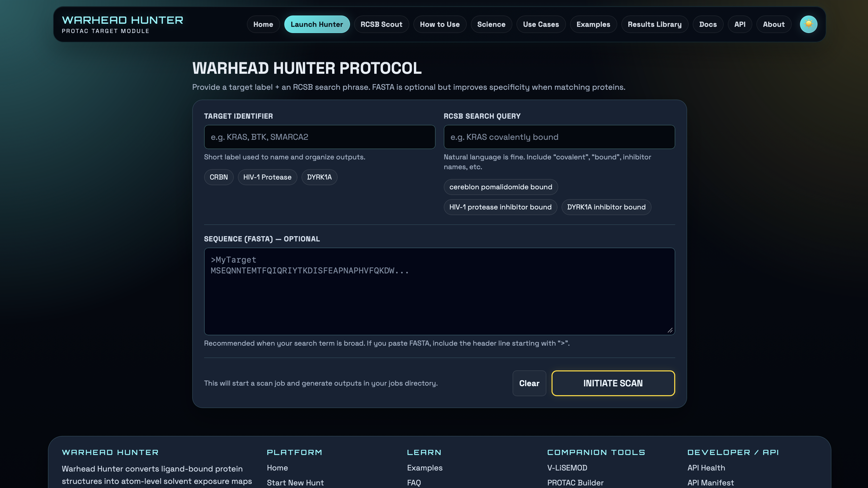Click the 'PLATFORM' footer heading
The width and height of the screenshot is (868, 488).
point(295,452)
